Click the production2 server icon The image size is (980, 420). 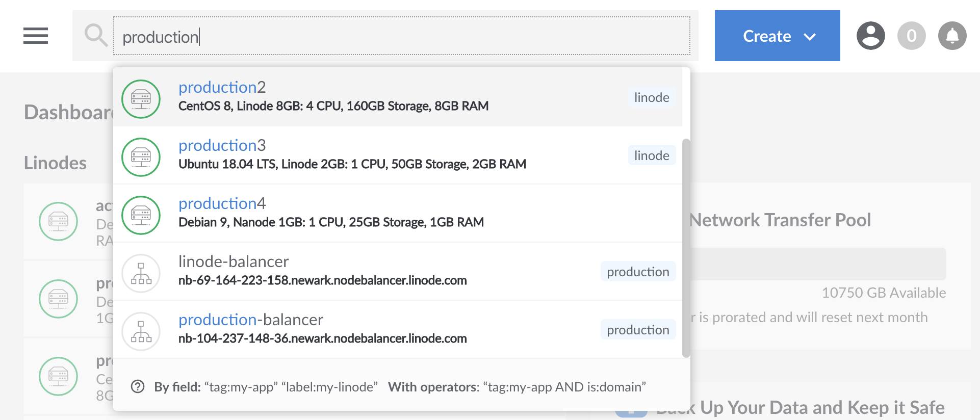tap(141, 99)
